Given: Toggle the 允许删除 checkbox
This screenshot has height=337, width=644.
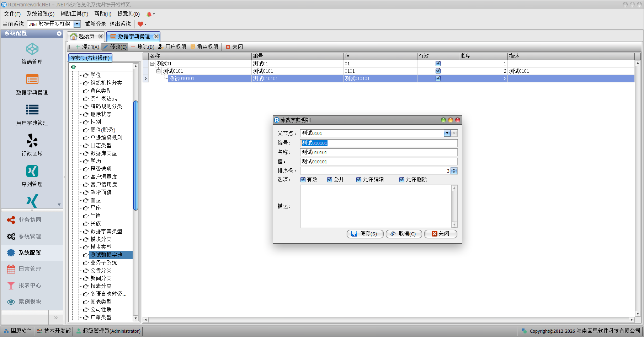Looking at the screenshot, I should click(x=402, y=180).
